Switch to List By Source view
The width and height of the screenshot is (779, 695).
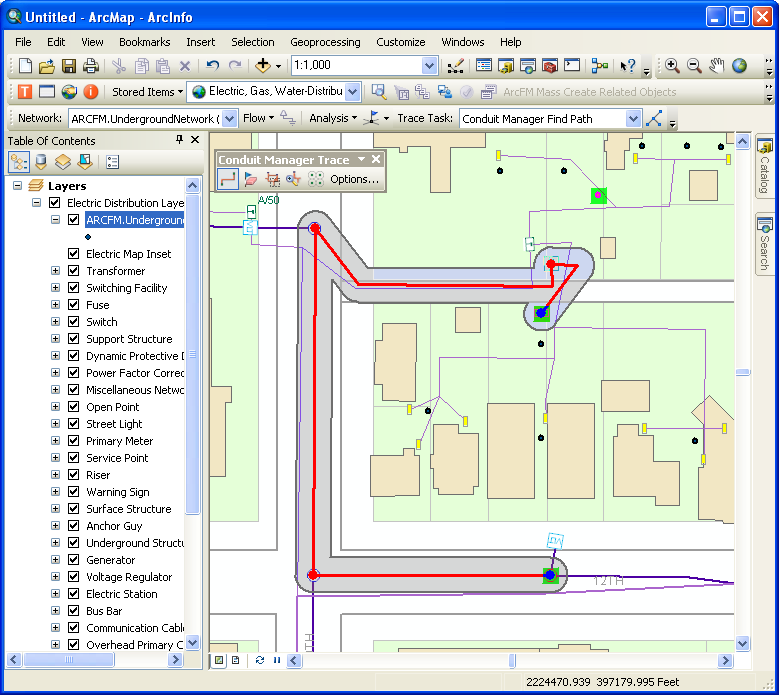click(x=41, y=162)
